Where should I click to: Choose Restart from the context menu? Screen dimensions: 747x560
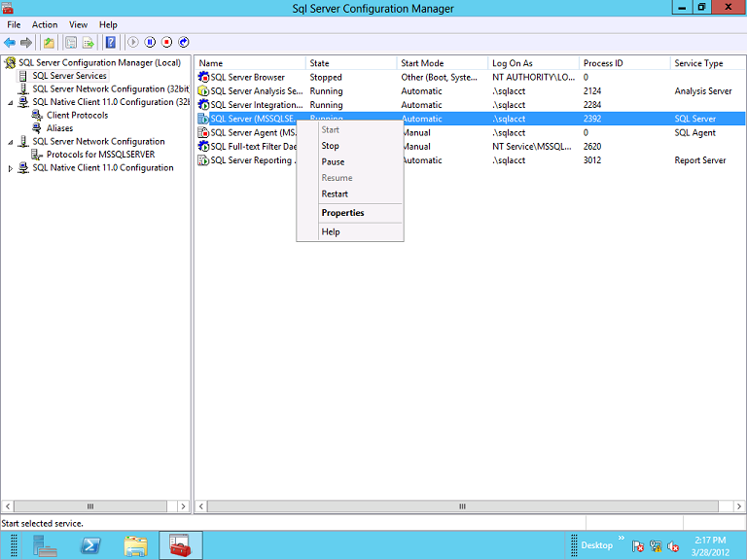point(350,193)
